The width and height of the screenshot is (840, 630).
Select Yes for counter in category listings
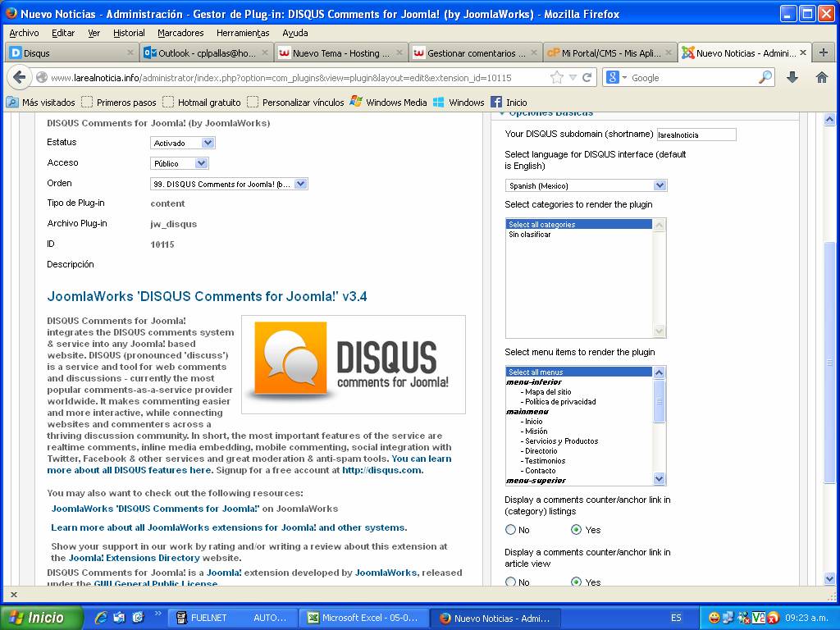577,530
